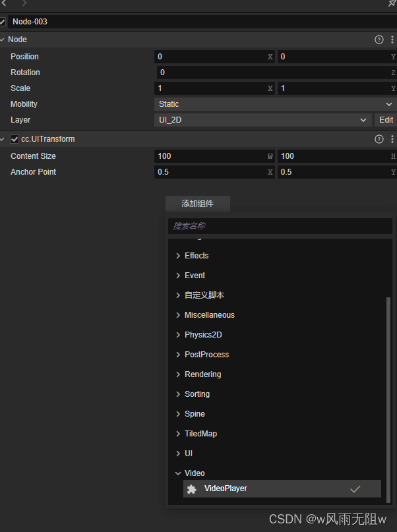This screenshot has width=397, height=532.
Task: Click the Position label
Action: [24, 57]
